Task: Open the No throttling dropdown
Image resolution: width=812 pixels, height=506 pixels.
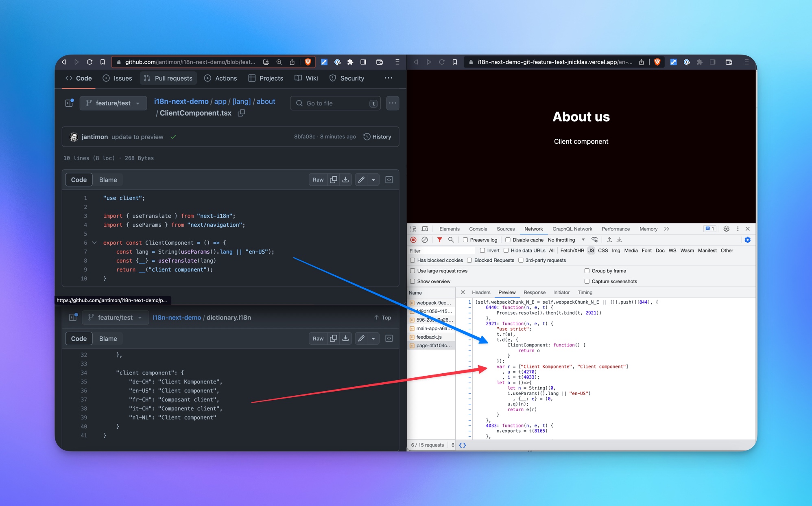Action: (566, 240)
